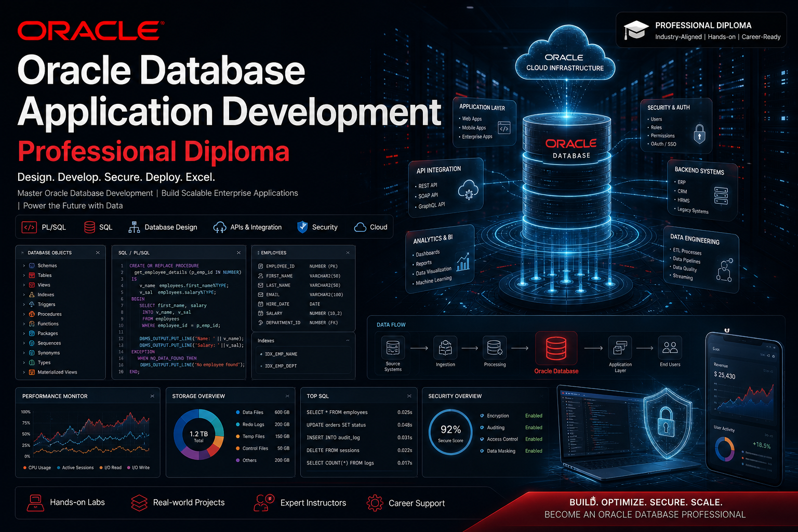Click the server rack icon in Backend Systems
Image resolution: width=798 pixels, height=532 pixels.
[721, 195]
